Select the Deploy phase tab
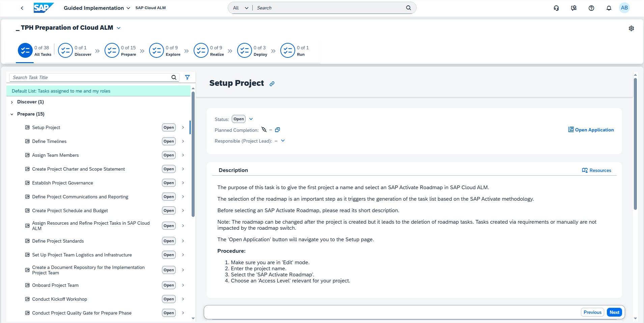644x323 pixels. (x=252, y=51)
